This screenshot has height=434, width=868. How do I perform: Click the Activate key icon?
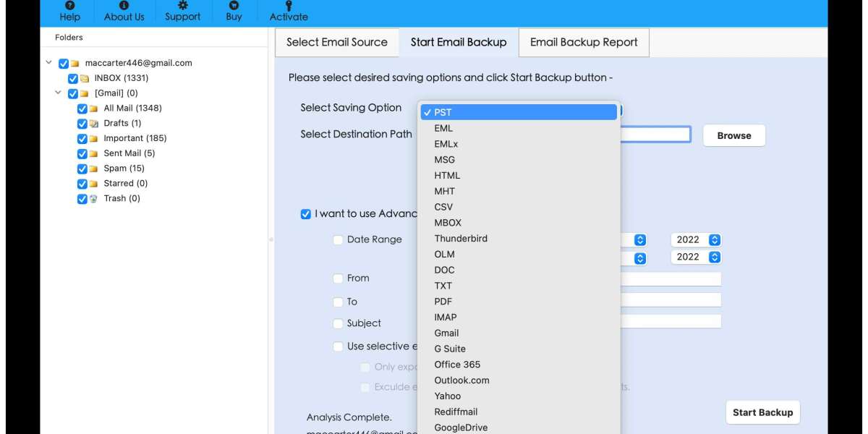289,5
